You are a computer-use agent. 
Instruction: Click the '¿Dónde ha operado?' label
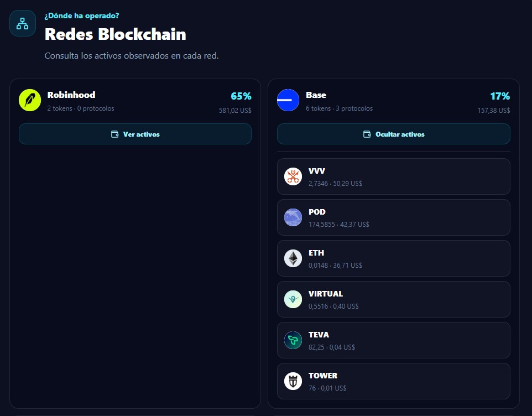pyautogui.click(x=82, y=15)
